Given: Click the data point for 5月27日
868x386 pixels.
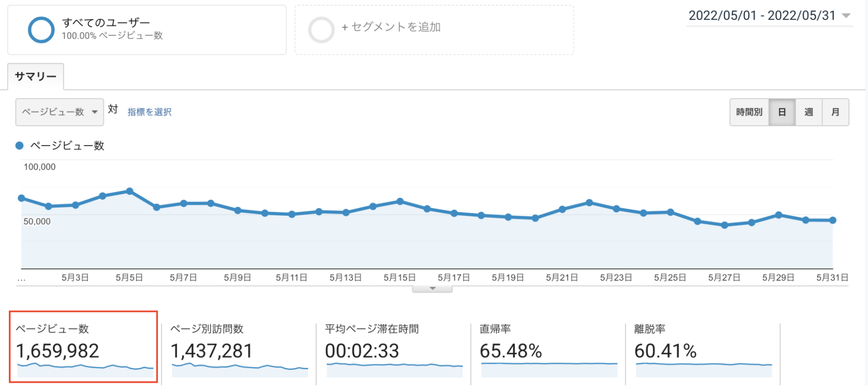Looking at the screenshot, I should point(724,225).
